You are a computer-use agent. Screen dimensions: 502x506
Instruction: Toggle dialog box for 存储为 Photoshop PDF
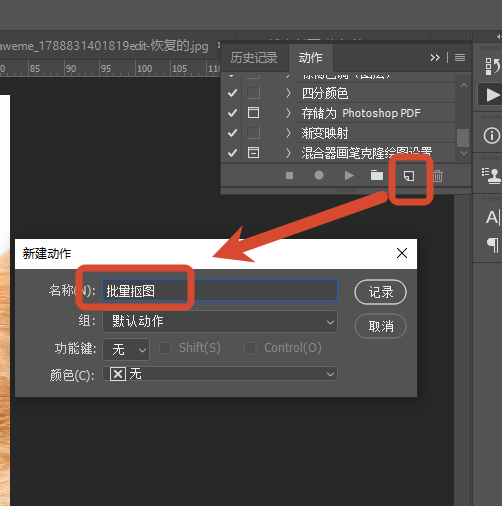(253, 113)
